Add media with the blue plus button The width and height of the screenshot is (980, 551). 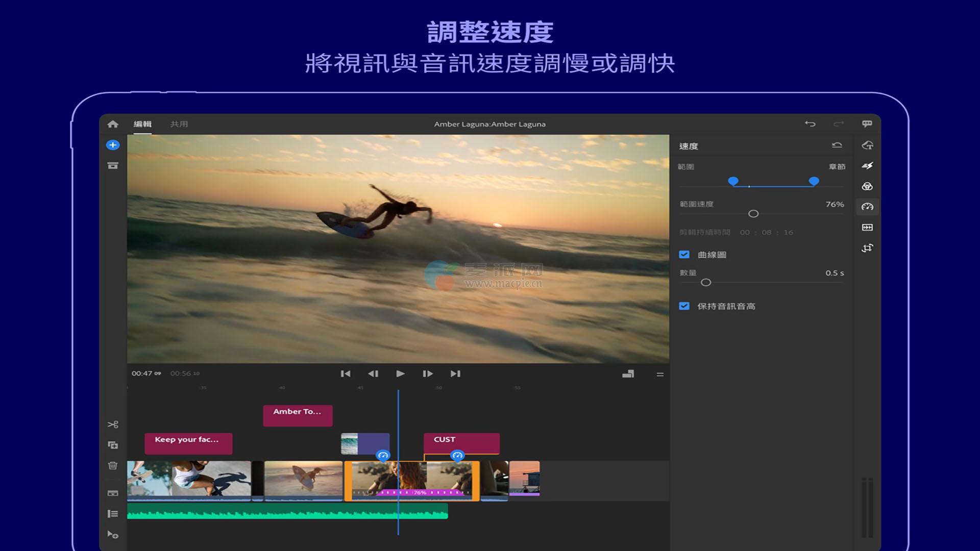(x=113, y=145)
